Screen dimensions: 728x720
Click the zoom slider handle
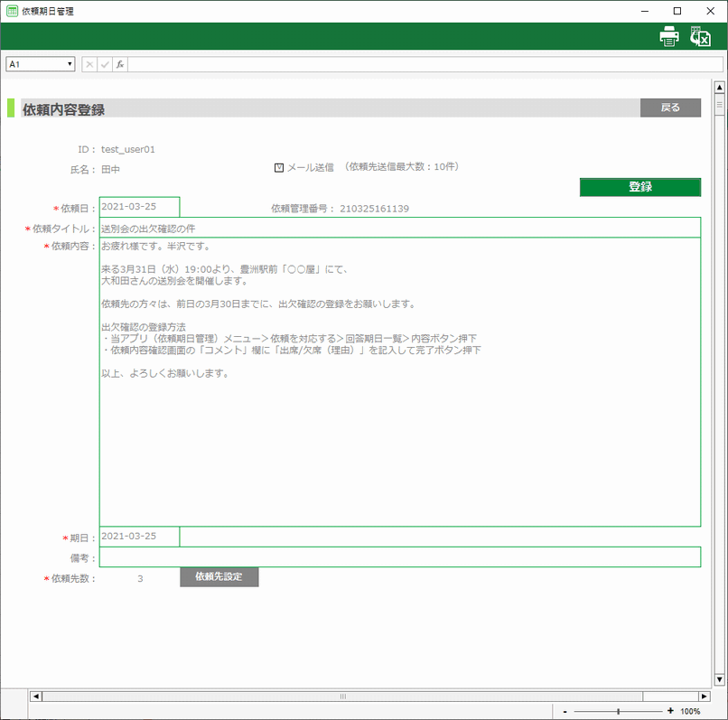pyautogui.click(x=618, y=711)
